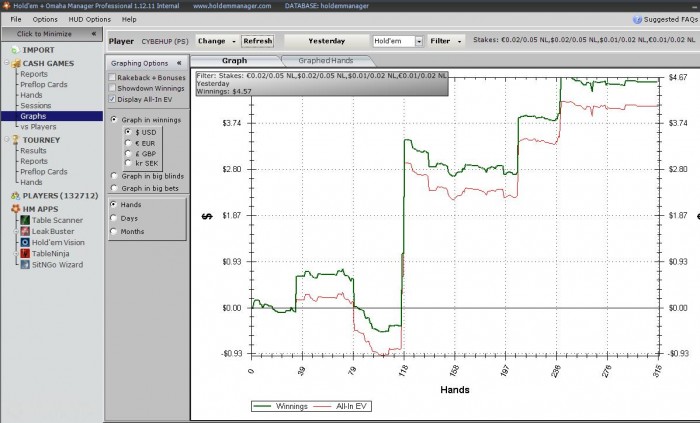Select Hands x-axis radio button
The width and height of the screenshot is (700, 423).
pos(113,204)
